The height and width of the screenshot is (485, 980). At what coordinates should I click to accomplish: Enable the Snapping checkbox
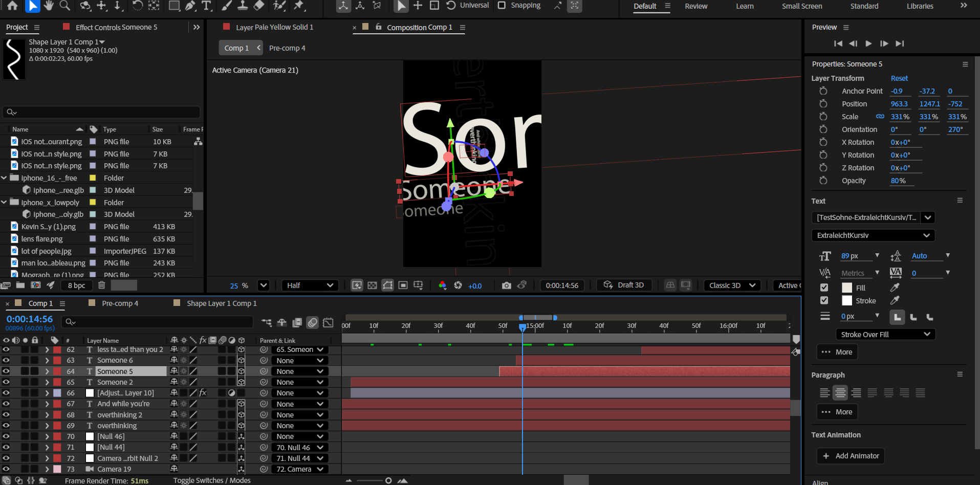(x=502, y=5)
